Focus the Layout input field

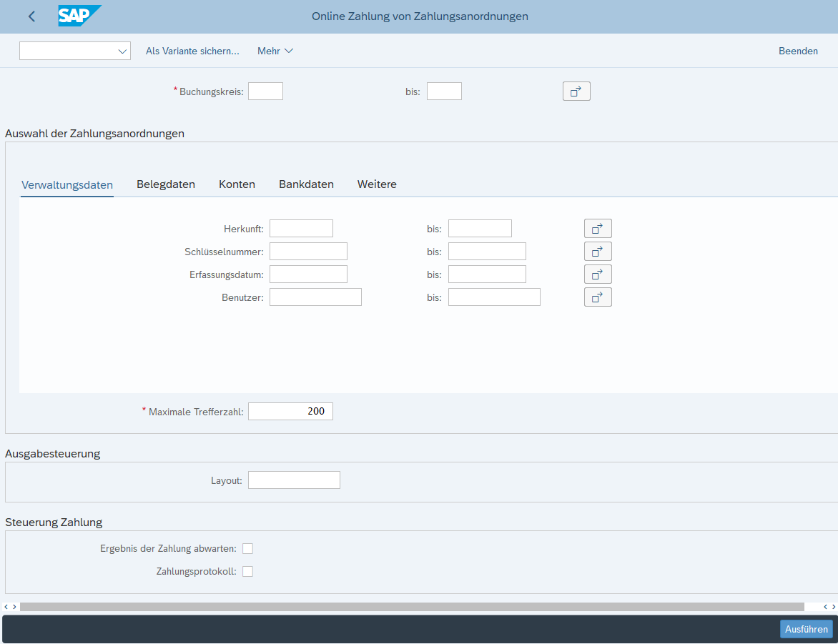click(x=294, y=480)
